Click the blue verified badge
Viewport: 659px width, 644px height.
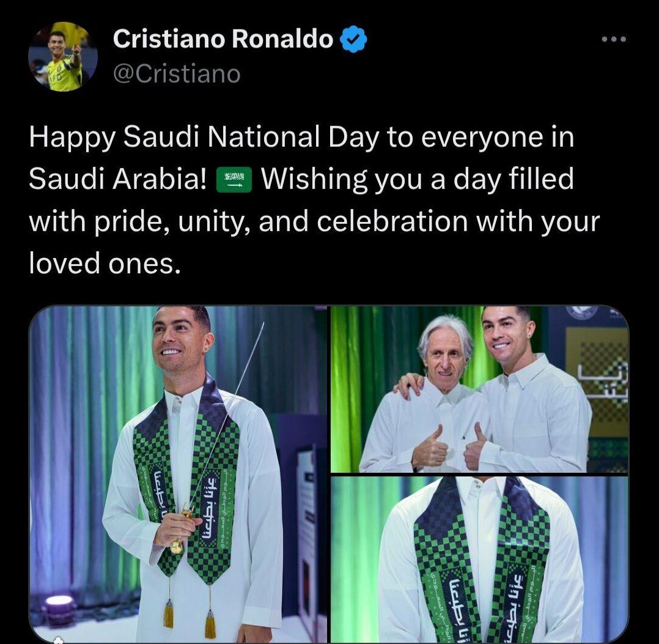pyautogui.click(x=354, y=40)
